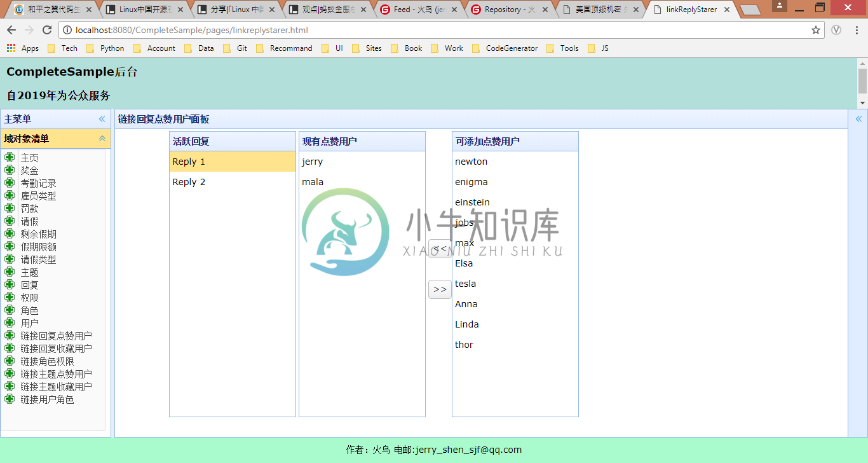The image size is (868, 463).
Task: Click the plus icon beside 链接回复收藏用户
Action: click(10, 348)
